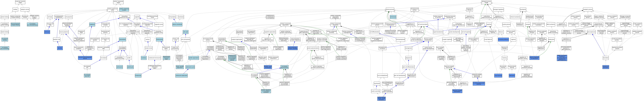The height and width of the screenshot is (101, 644).
Task: Select the 'metabolic process' node
Action: tap(588, 9)
